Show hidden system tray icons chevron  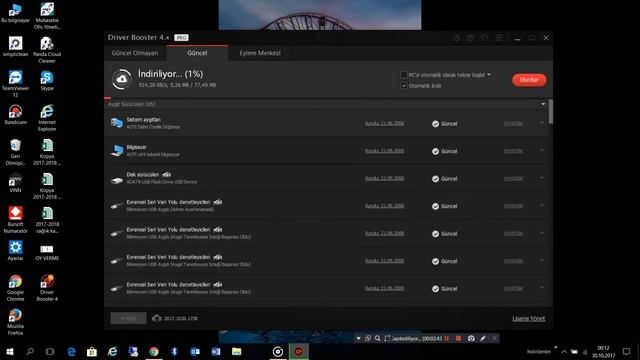tap(564, 351)
